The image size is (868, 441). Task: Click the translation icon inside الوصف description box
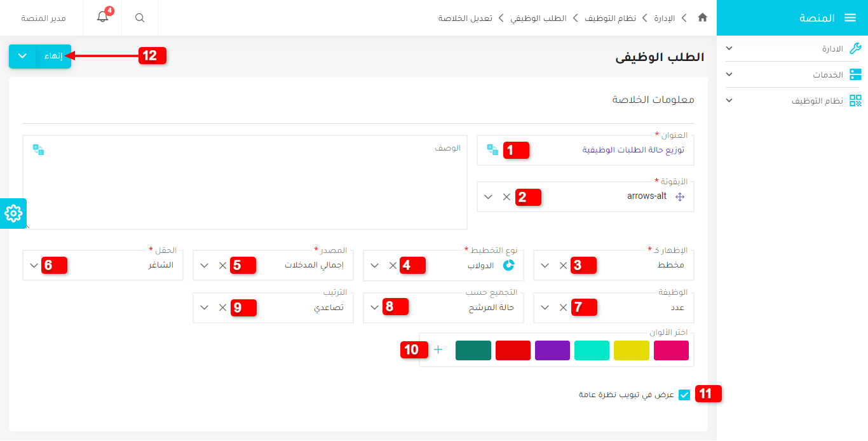click(x=37, y=150)
